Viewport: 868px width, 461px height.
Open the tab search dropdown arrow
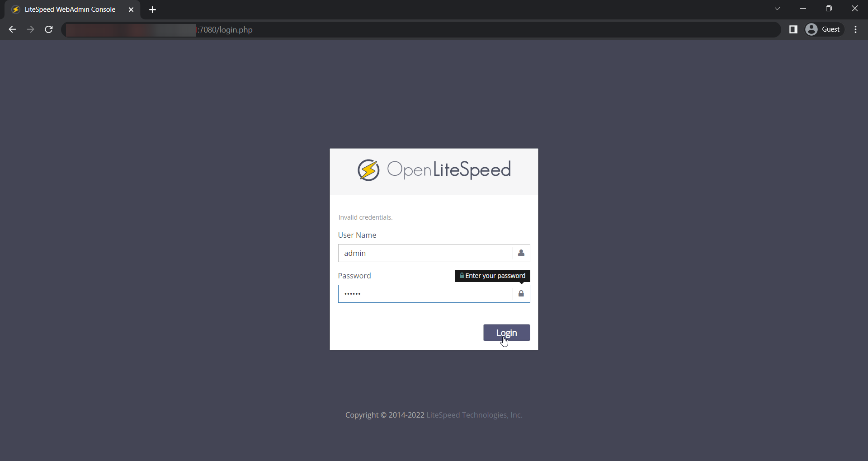click(777, 9)
